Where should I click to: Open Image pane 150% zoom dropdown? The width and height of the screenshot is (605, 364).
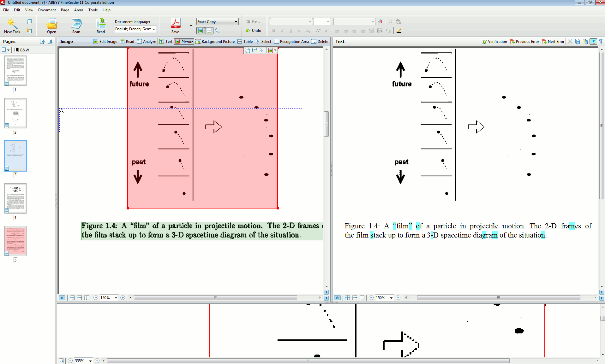point(116,298)
